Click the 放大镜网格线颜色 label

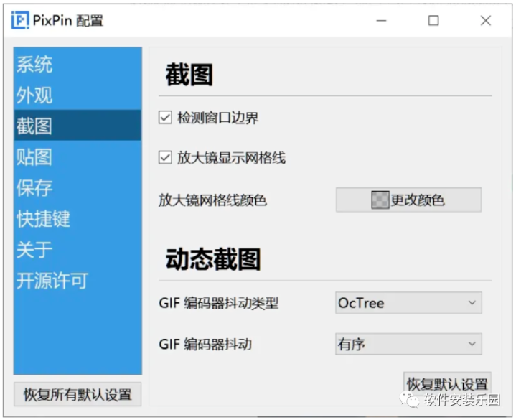tap(212, 200)
